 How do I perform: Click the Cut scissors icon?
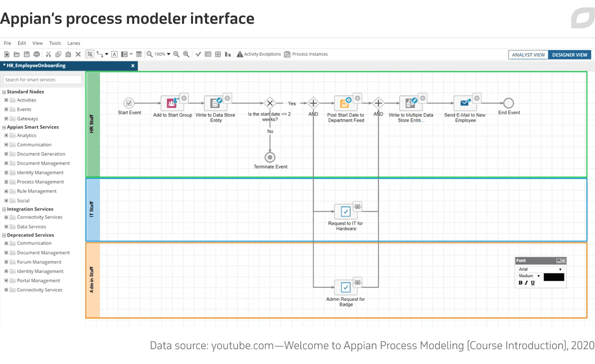pyautogui.click(x=48, y=54)
